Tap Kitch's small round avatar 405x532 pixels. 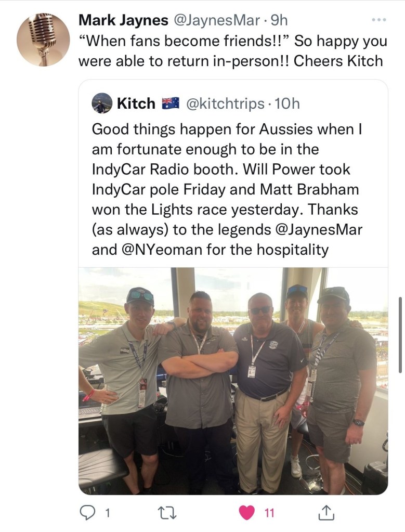[102, 103]
